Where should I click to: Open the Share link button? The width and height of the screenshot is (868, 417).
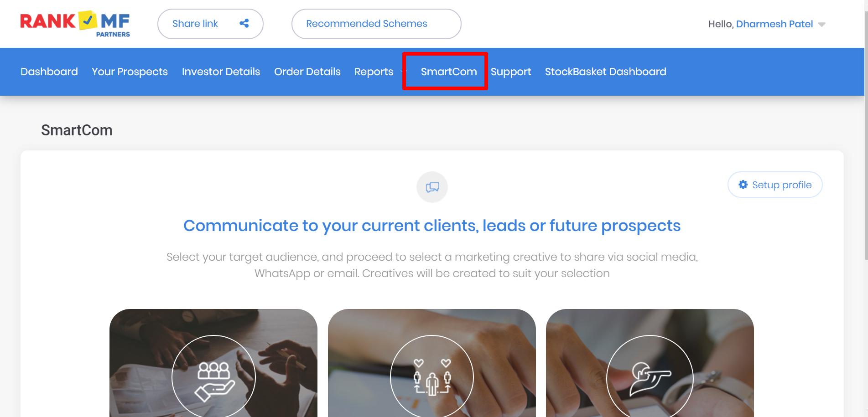click(x=210, y=24)
